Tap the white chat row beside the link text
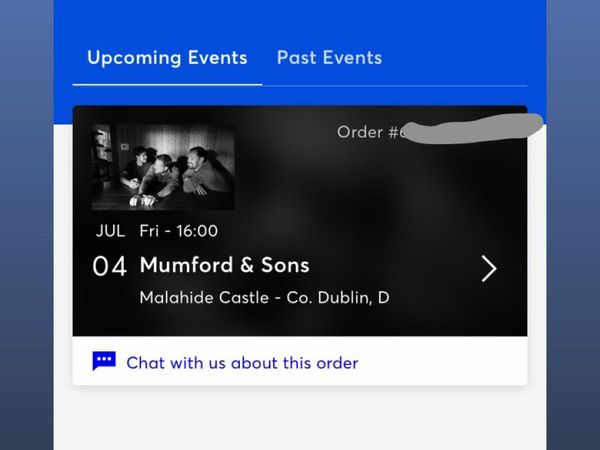This screenshot has width=600, height=450. (442, 362)
